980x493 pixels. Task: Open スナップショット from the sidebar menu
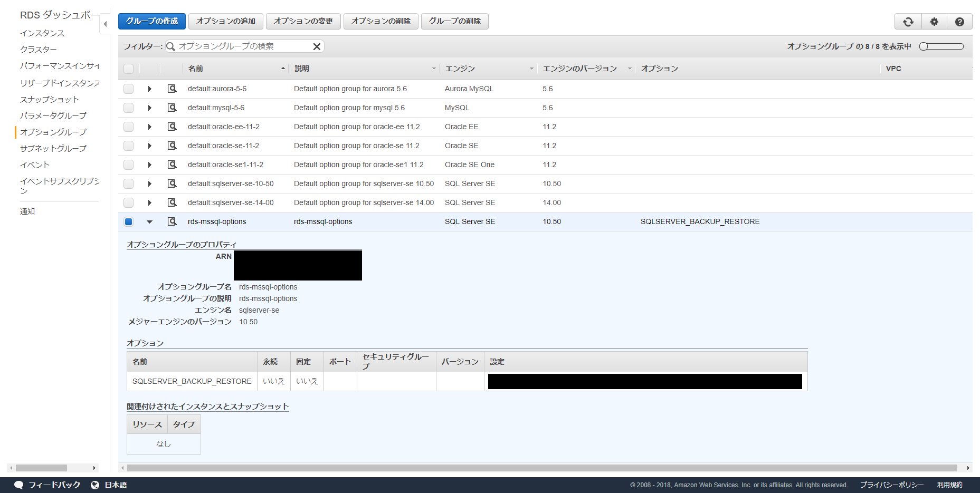pyautogui.click(x=50, y=99)
